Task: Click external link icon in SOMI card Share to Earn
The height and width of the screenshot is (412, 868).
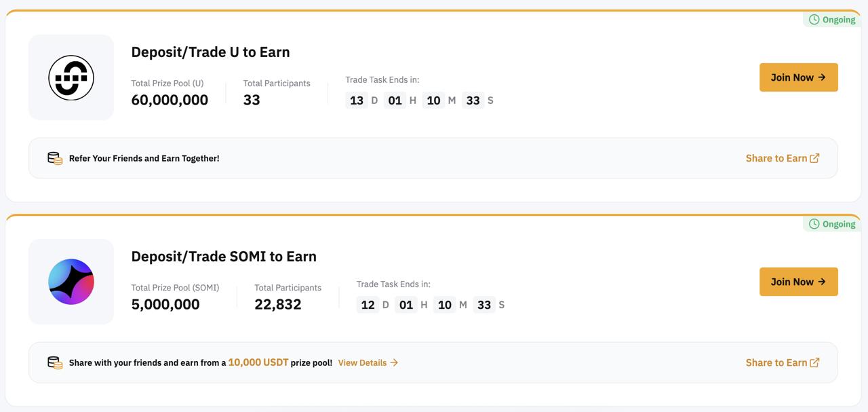Action: pyautogui.click(x=814, y=362)
